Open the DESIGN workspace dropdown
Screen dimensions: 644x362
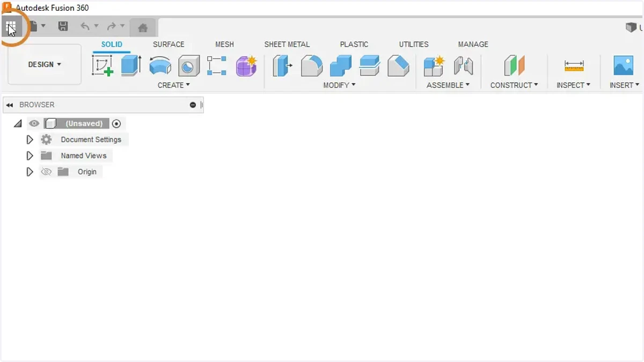coord(45,64)
